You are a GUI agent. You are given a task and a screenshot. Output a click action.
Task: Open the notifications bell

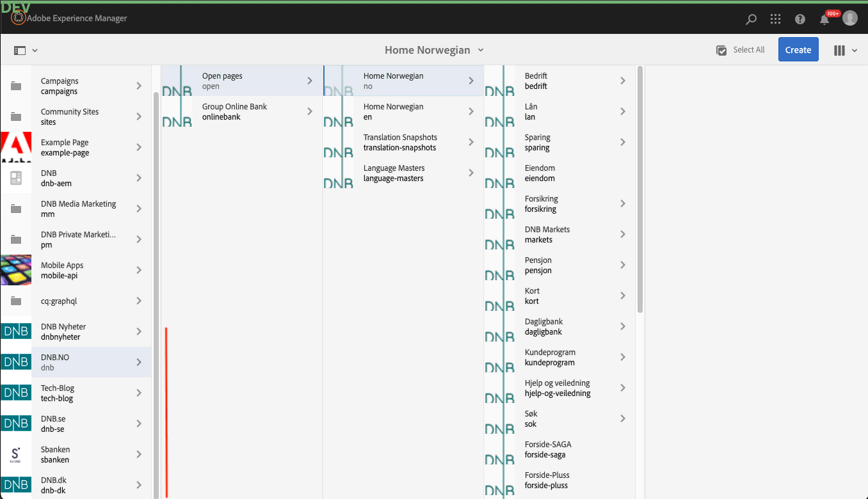pyautogui.click(x=824, y=19)
